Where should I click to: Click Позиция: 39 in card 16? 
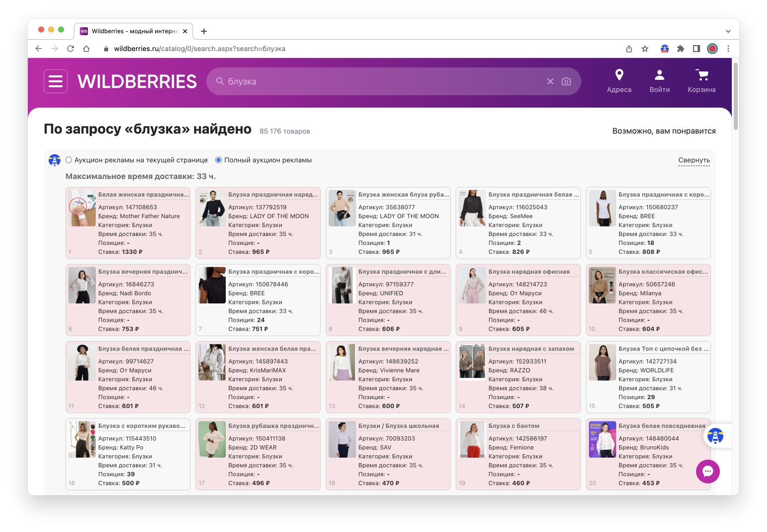pos(116,474)
